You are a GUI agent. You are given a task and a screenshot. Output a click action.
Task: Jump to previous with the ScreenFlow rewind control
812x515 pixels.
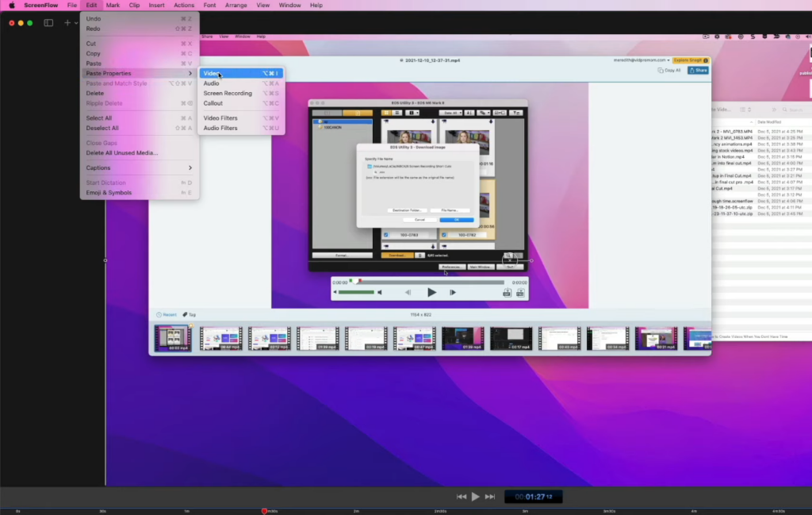[x=461, y=496]
